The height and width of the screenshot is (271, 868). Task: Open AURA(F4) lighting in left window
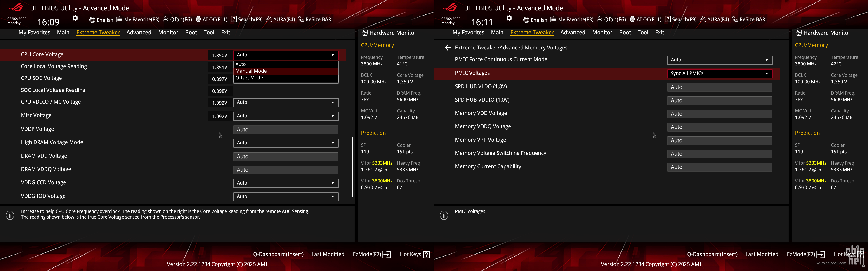tap(280, 19)
